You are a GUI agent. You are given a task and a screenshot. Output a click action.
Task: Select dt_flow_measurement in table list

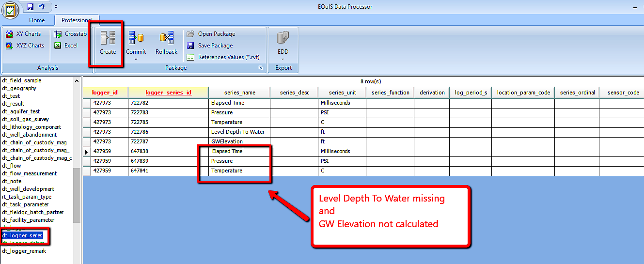point(30,173)
